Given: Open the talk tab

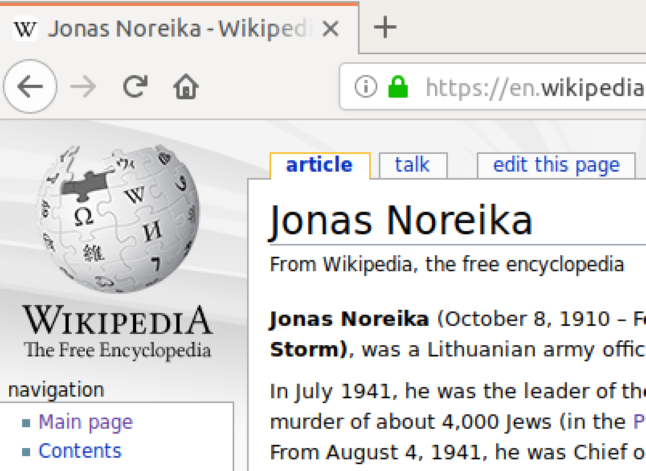Looking at the screenshot, I should click(x=412, y=165).
